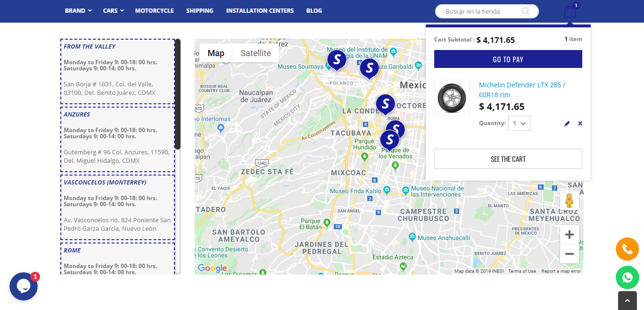
Task: Select VASCONCELOS (MONTERREY) store location
Action: click(105, 182)
